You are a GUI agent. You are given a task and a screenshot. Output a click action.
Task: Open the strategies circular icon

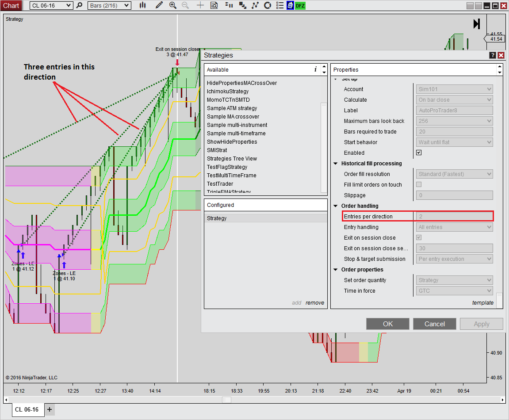click(x=268, y=5)
